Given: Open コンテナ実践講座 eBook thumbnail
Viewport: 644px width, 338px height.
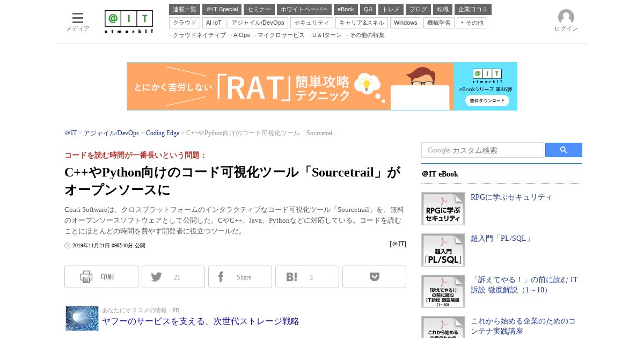Looking at the screenshot, I should [x=443, y=327].
